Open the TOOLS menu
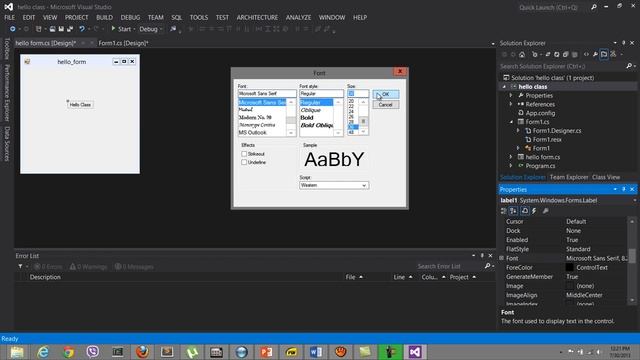The width and height of the screenshot is (640, 360). (199, 18)
